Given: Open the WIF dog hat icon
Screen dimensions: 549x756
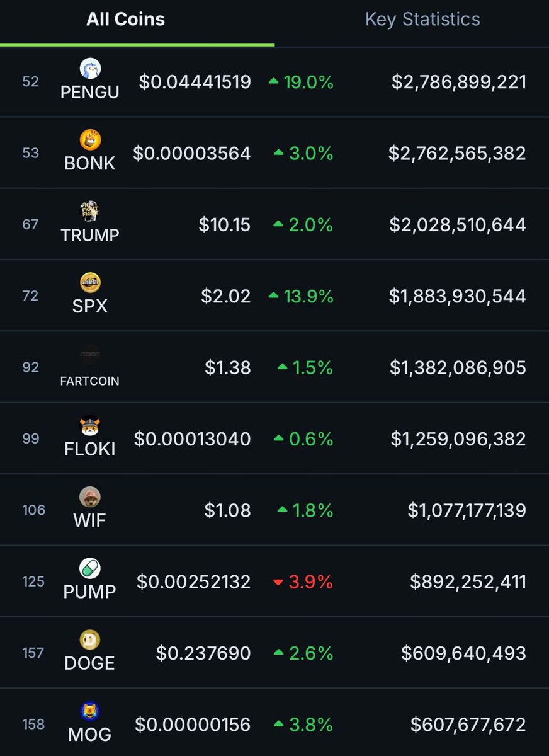Looking at the screenshot, I should click(90, 497).
